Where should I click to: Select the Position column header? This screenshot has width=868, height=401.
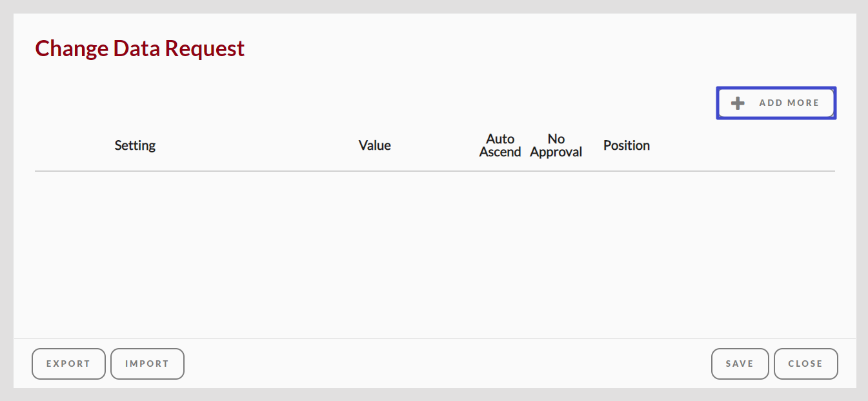(x=626, y=145)
